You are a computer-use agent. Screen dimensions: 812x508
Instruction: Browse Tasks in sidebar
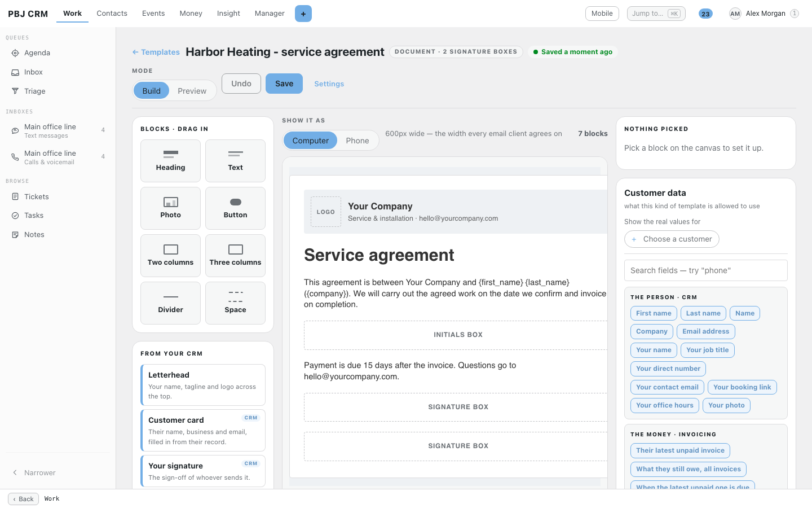click(58, 216)
